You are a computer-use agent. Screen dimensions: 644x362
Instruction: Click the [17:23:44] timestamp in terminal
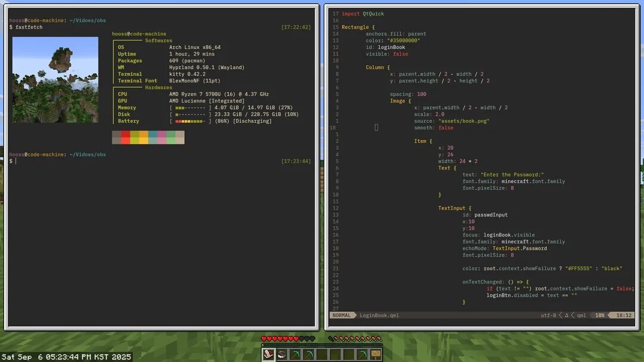pyautogui.click(x=296, y=161)
